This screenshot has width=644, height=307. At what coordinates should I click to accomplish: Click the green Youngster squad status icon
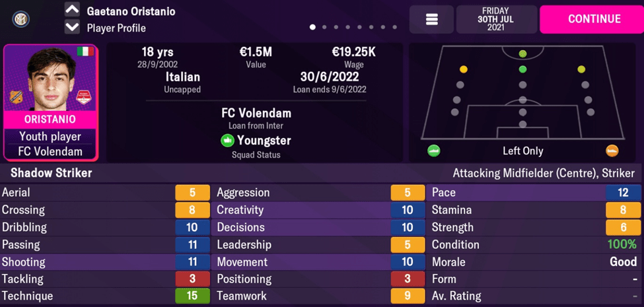pos(227,141)
